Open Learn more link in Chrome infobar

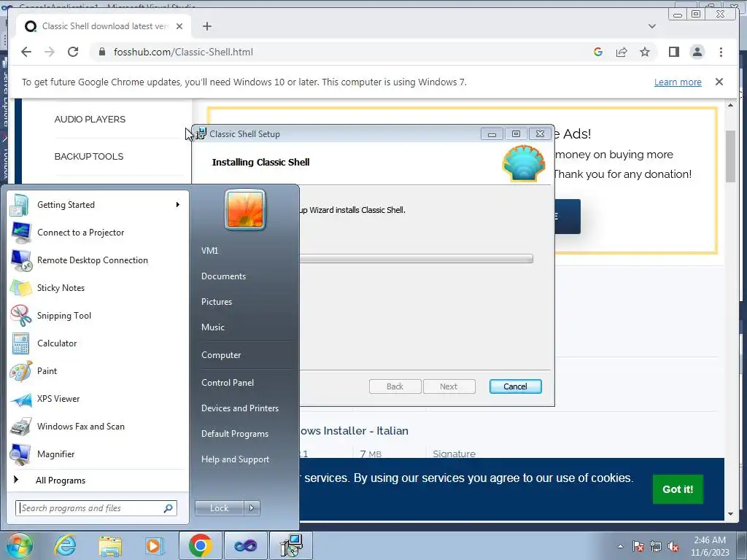click(x=678, y=82)
